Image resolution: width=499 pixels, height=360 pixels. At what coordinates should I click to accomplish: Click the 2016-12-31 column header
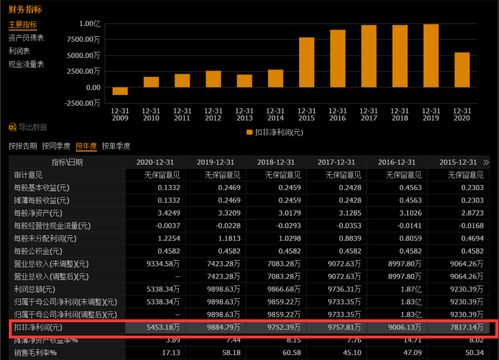[397, 162]
